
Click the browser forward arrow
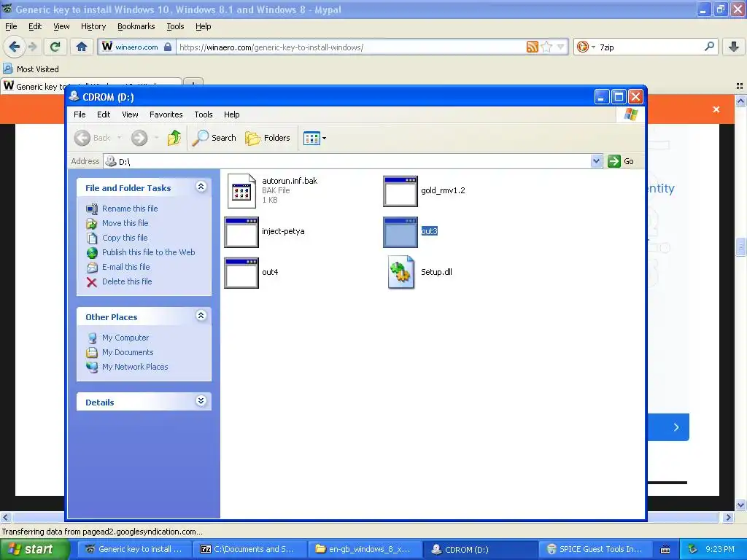(32, 47)
